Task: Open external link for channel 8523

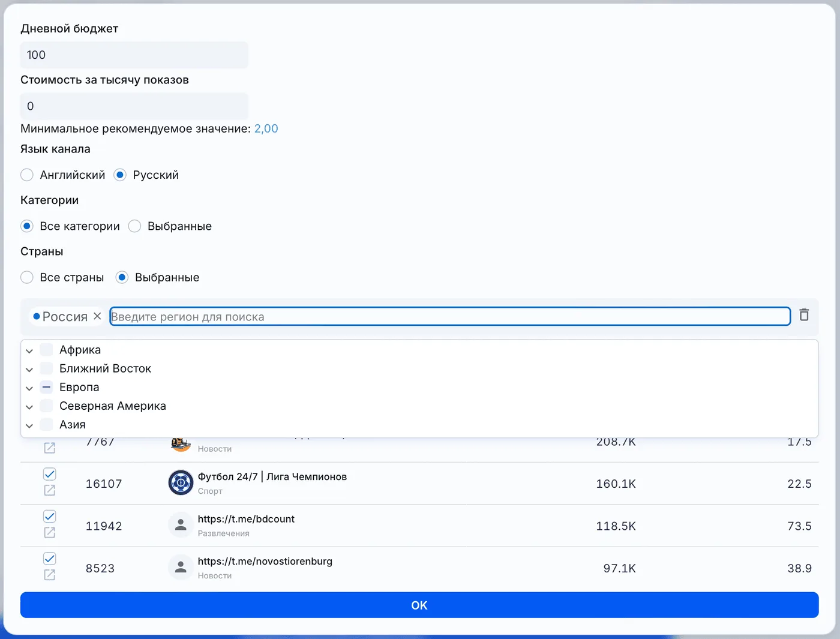Action: point(50,575)
